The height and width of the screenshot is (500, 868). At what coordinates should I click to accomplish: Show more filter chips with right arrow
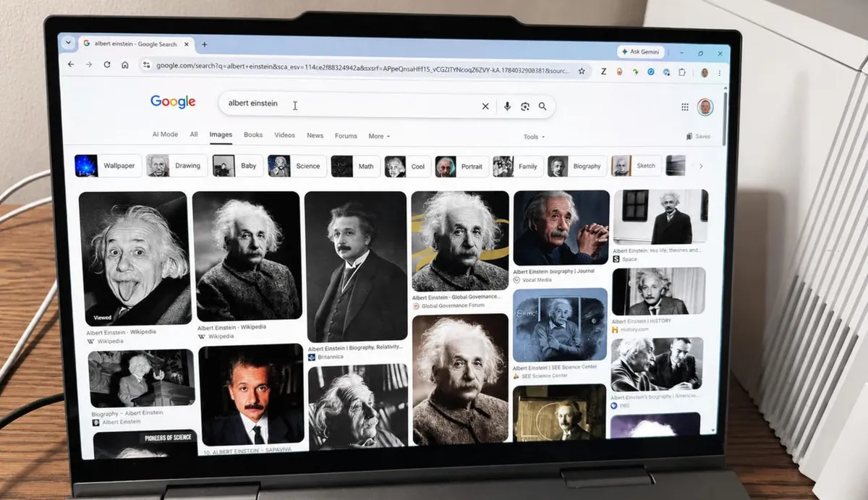pos(701,166)
